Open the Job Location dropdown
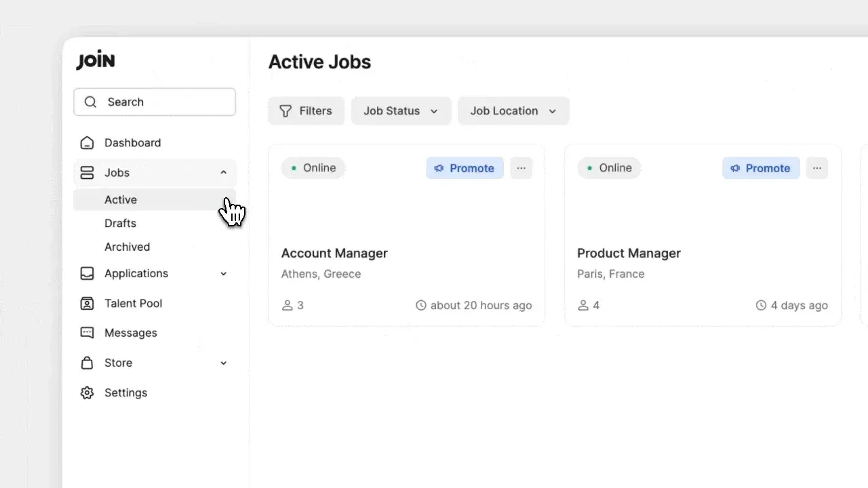The image size is (868, 488). 513,111
